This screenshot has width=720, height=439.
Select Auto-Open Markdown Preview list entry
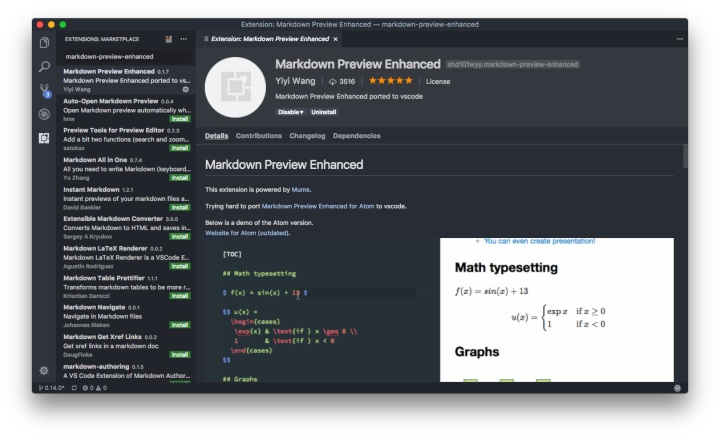point(126,110)
